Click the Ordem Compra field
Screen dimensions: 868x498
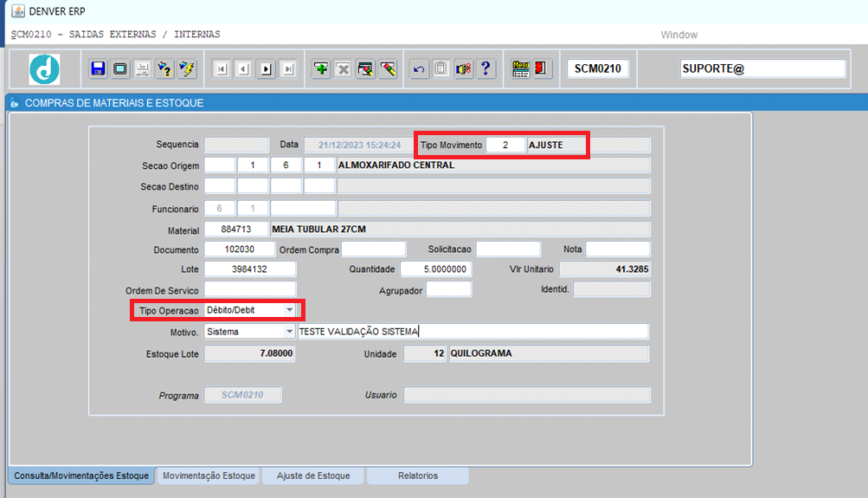374,249
